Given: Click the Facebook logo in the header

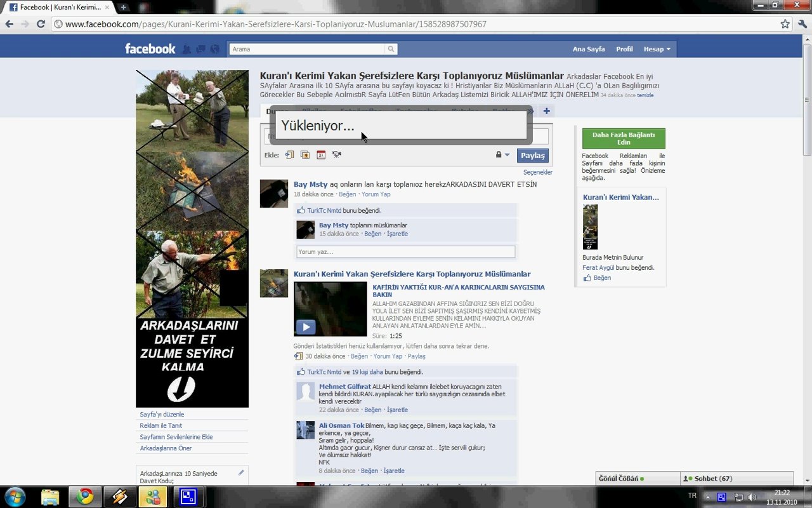Looking at the screenshot, I should point(150,49).
